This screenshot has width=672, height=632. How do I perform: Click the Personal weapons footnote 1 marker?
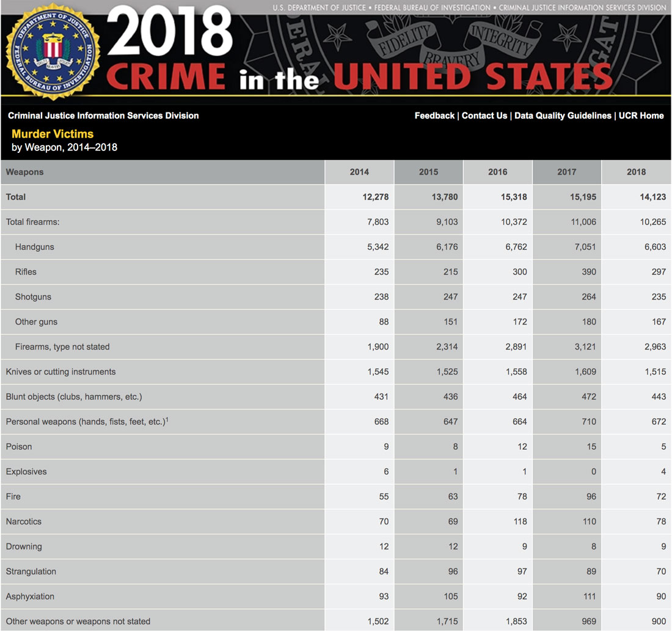tap(167, 419)
